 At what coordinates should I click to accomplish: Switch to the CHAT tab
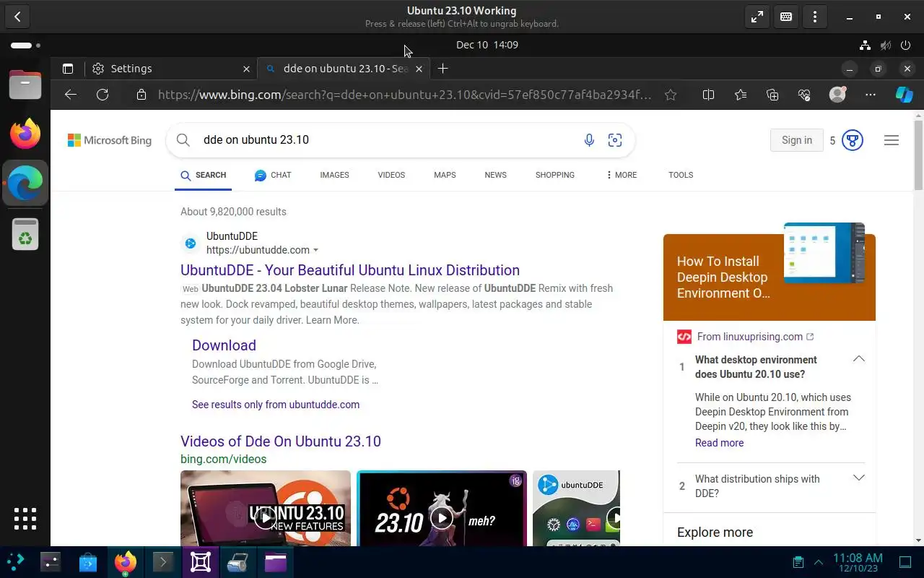pyautogui.click(x=273, y=175)
